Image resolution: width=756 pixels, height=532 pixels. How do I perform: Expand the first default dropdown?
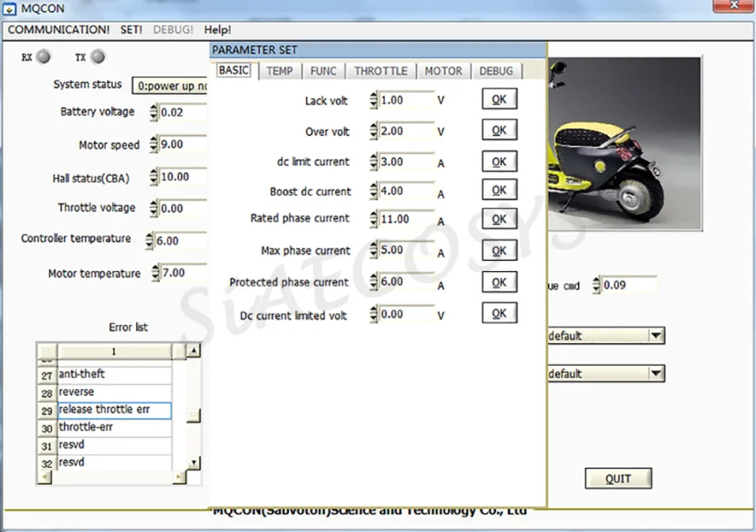click(655, 335)
